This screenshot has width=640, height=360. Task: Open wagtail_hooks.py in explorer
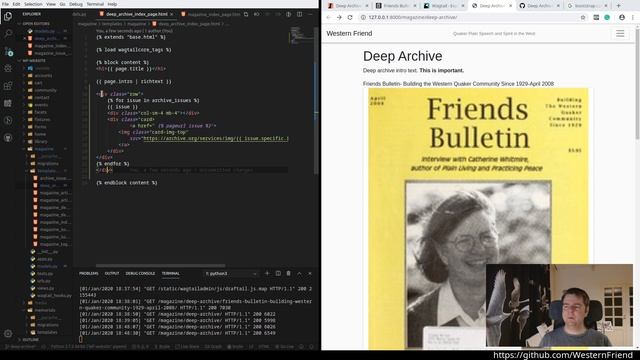tap(54, 296)
